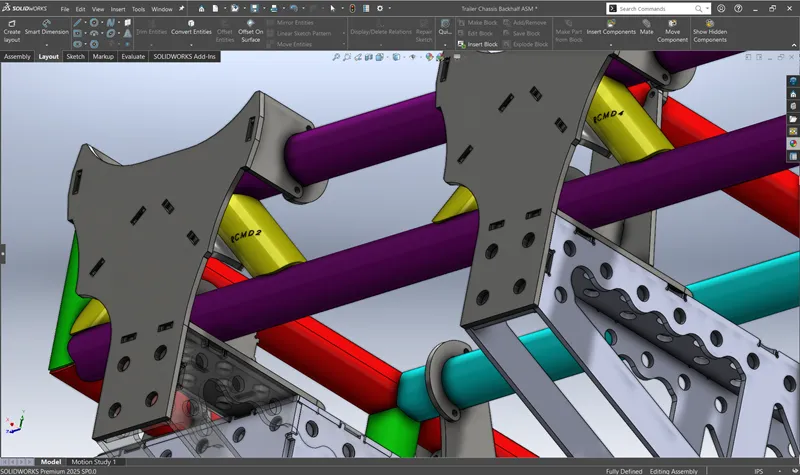Open the Insert menu
The image size is (800, 475).
pos(118,9)
